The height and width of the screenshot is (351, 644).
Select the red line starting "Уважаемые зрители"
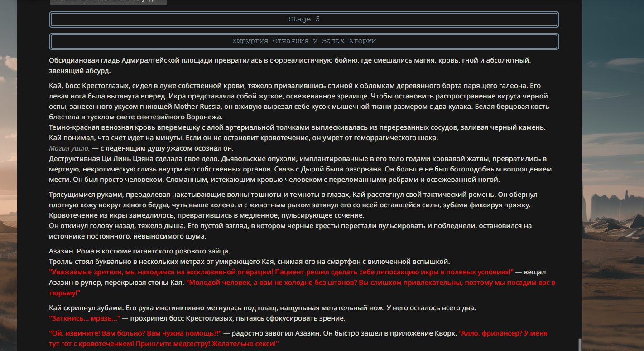tap(281, 272)
